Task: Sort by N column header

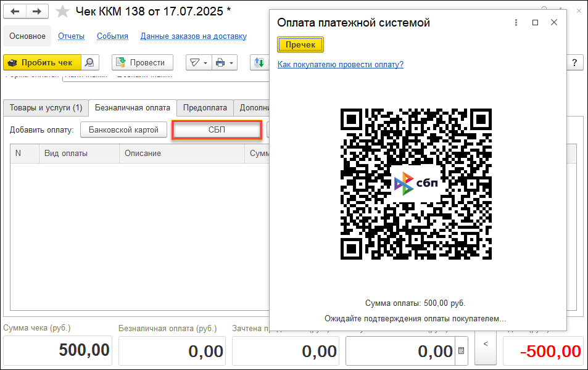Action: coord(25,154)
